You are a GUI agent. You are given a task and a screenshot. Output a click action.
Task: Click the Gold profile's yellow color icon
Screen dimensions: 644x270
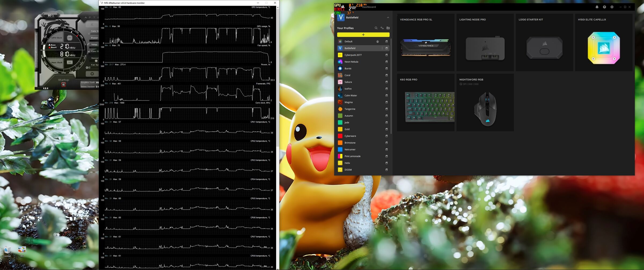[340, 129]
